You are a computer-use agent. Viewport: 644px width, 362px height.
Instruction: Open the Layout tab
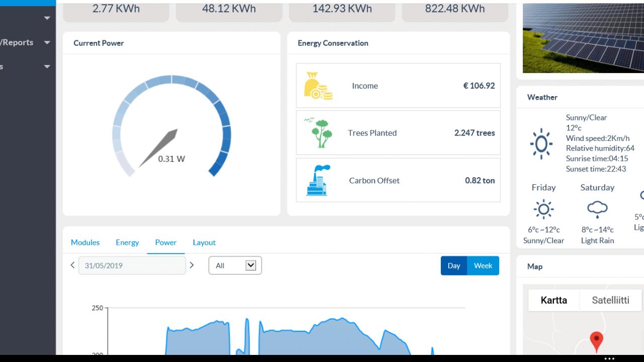tap(204, 242)
